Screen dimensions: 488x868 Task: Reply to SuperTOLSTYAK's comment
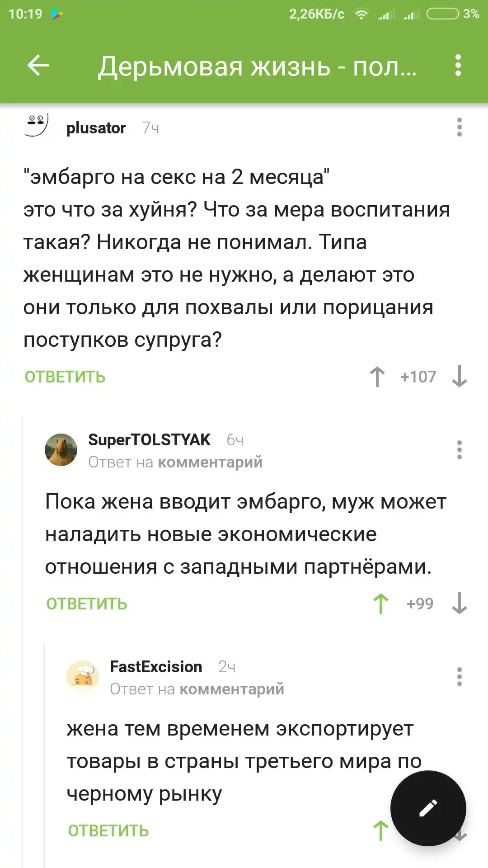(x=87, y=604)
